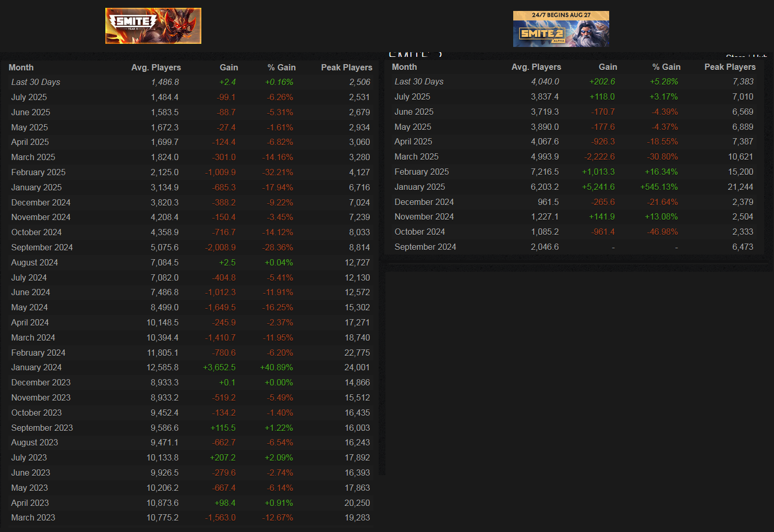Select the 17,863 peak players value
Screen dimensions: 774x532
pos(357,488)
